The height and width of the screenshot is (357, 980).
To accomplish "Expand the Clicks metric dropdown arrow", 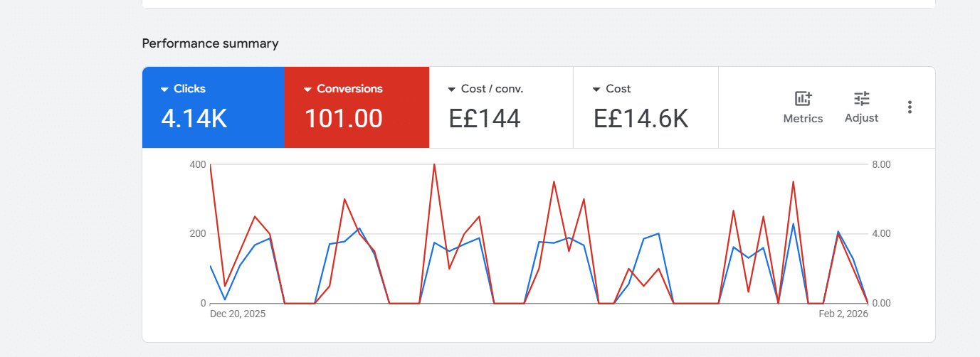I will tap(164, 90).
